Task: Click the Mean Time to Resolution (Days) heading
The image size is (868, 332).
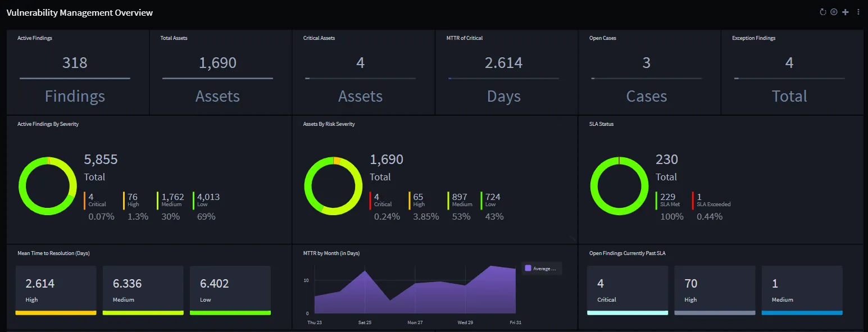Action: pyautogui.click(x=53, y=253)
